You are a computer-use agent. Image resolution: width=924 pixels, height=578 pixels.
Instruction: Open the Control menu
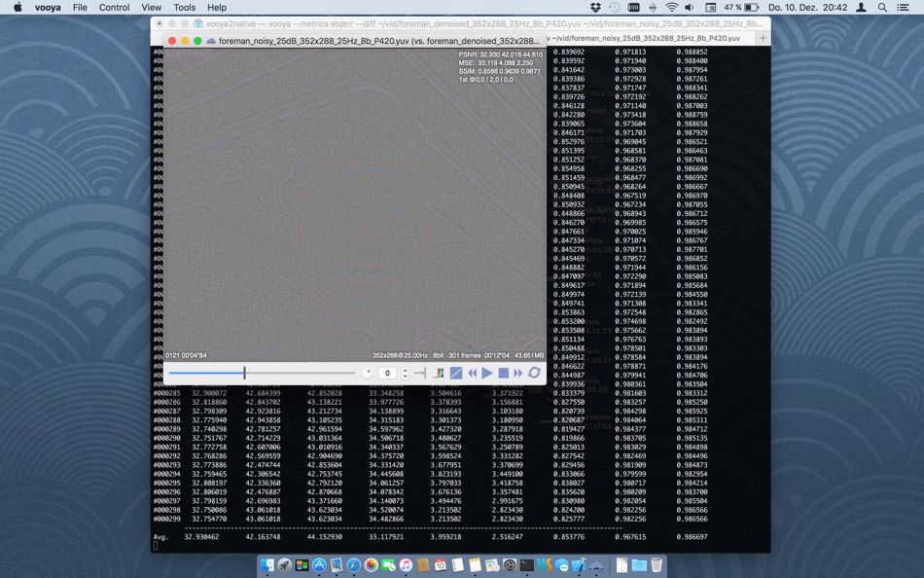[x=115, y=7]
